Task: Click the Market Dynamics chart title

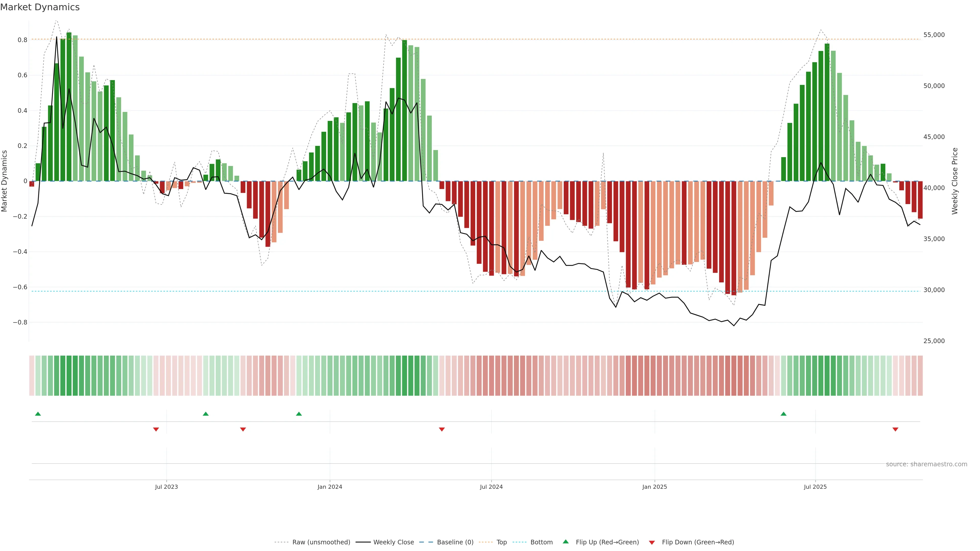Action: [40, 7]
